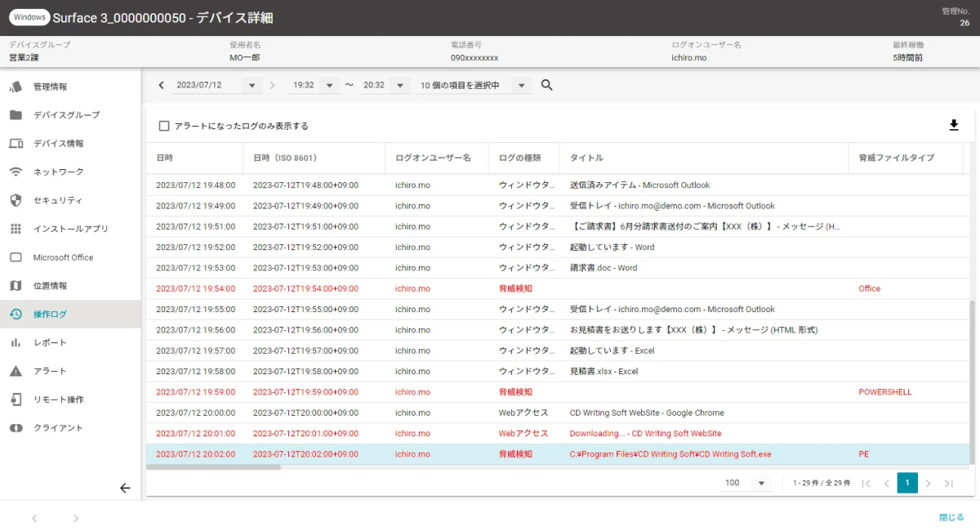The height and width of the screenshot is (531, 980).
Task: Jump to first page of results
Action: click(866, 483)
